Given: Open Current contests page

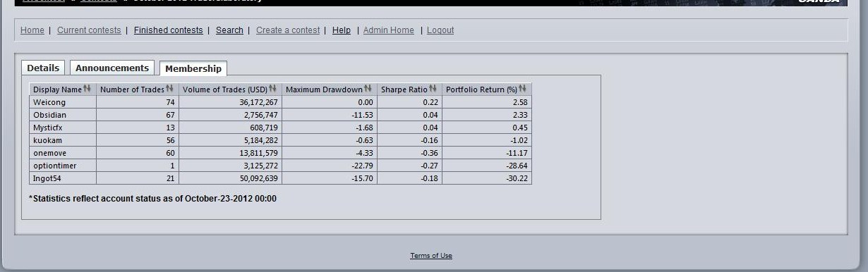Looking at the screenshot, I should (x=89, y=30).
